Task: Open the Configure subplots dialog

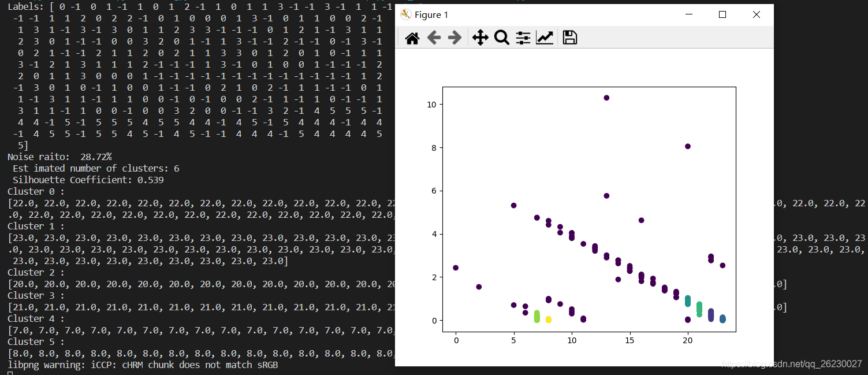Action: pyautogui.click(x=523, y=38)
